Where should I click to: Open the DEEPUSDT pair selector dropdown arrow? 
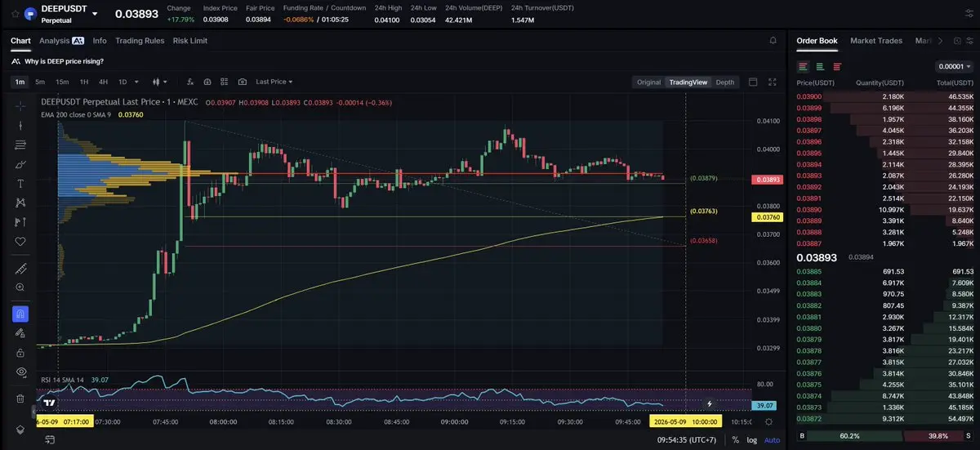pos(95,14)
